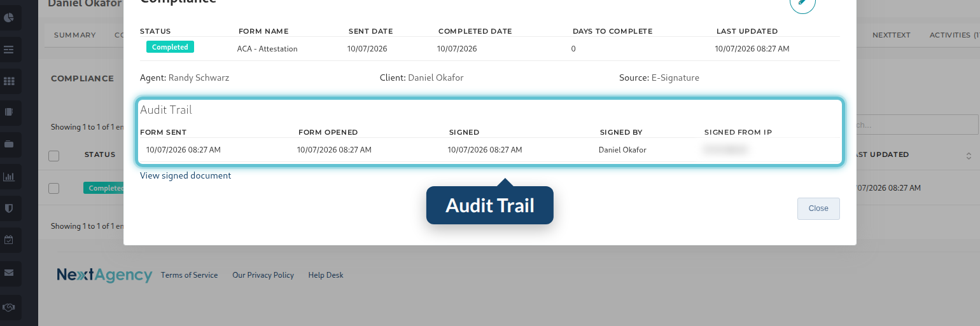
Task: Open the list lines sidebar icon
Action: point(9,50)
